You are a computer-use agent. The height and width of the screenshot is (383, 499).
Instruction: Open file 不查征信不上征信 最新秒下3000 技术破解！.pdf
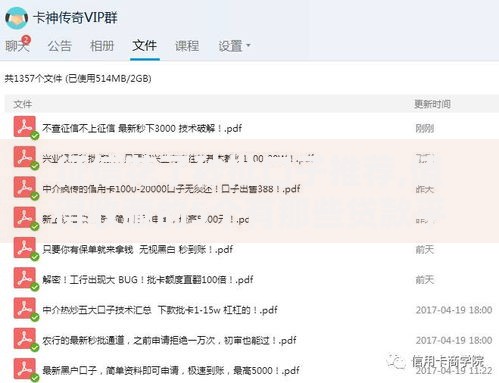(x=142, y=128)
